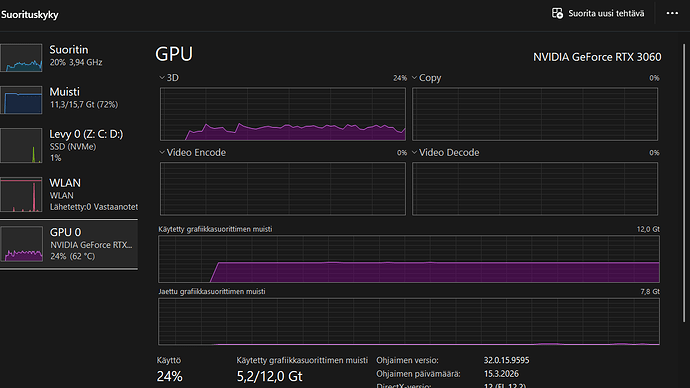Click the NVIDIA GeForce RTX 3060 label

(x=597, y=57)
